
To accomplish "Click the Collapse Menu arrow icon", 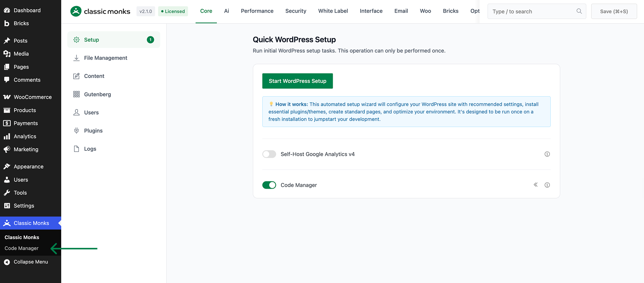I will coord(7,262).
